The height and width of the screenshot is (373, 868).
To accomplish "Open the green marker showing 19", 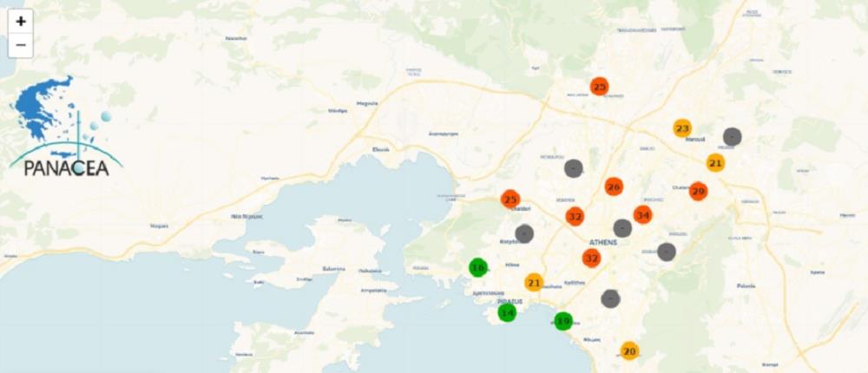I will [x=563, y=321].
